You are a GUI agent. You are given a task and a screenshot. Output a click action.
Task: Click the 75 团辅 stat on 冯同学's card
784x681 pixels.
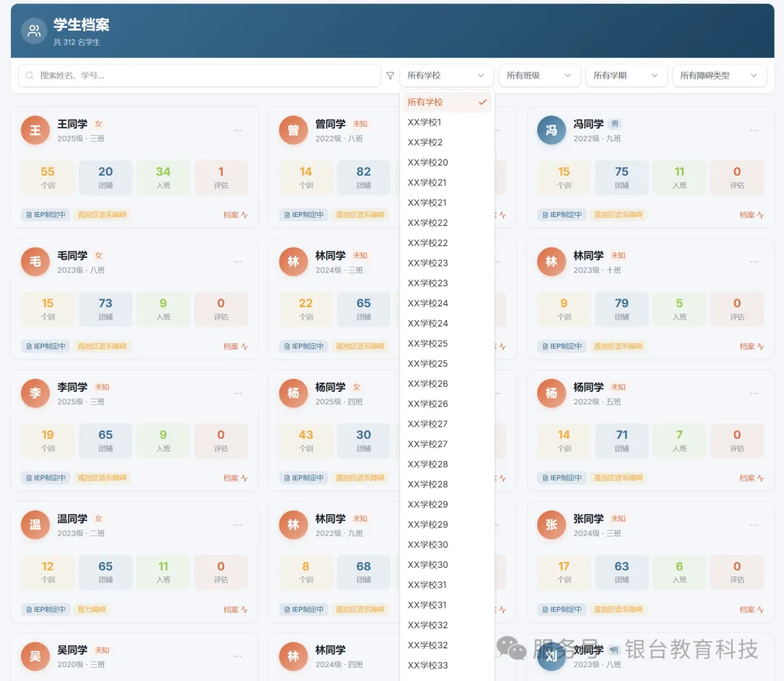621,177
